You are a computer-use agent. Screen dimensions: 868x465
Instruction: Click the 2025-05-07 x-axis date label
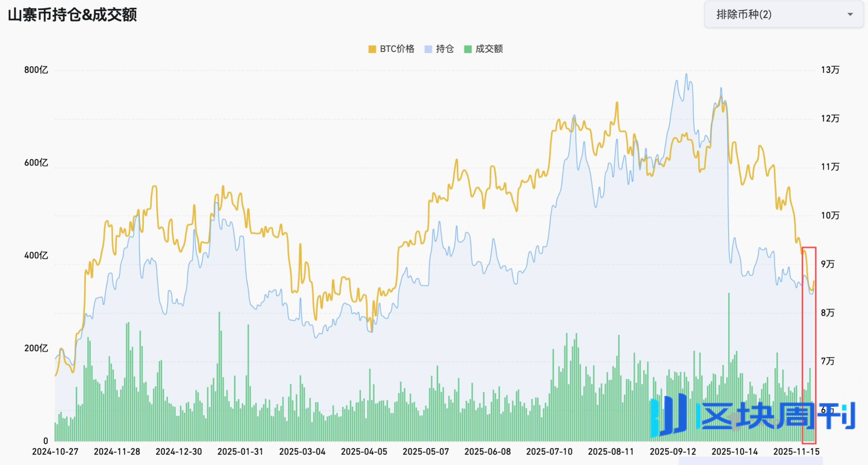point(426,452)
